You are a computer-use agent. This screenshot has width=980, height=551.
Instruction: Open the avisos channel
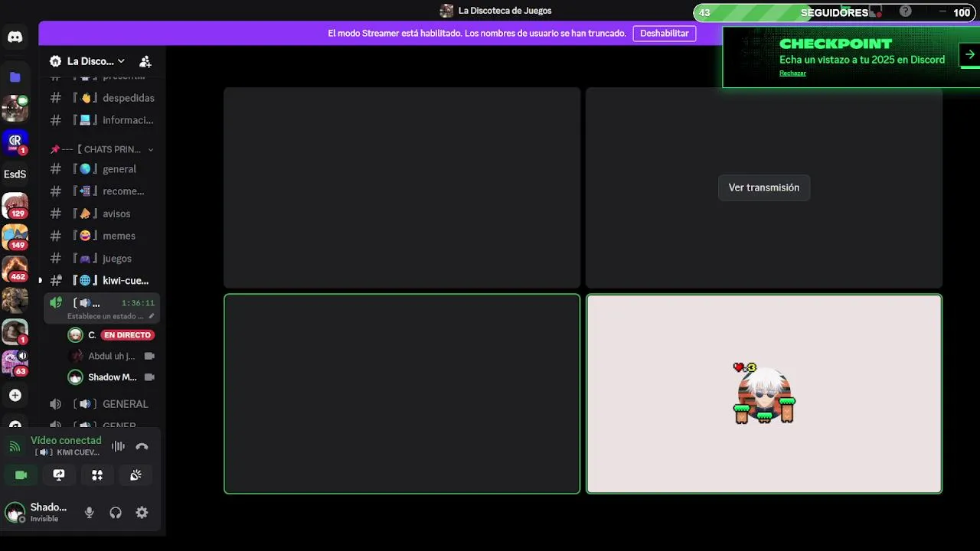(x=102, y=214)
